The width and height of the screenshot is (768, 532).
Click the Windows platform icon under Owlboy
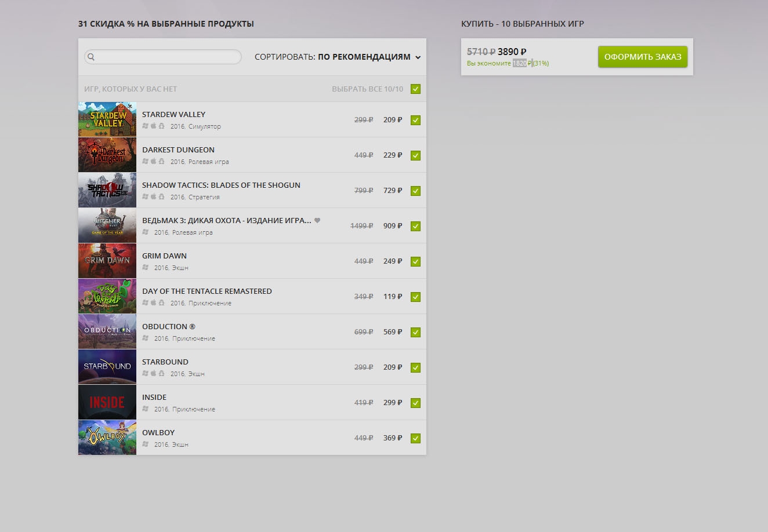146,444
